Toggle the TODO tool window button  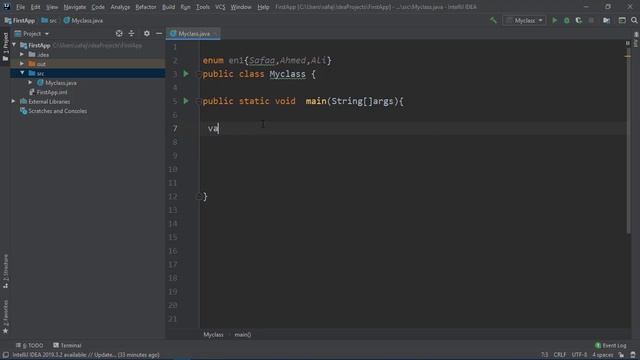pyautogui.click(x=29, y=345)
